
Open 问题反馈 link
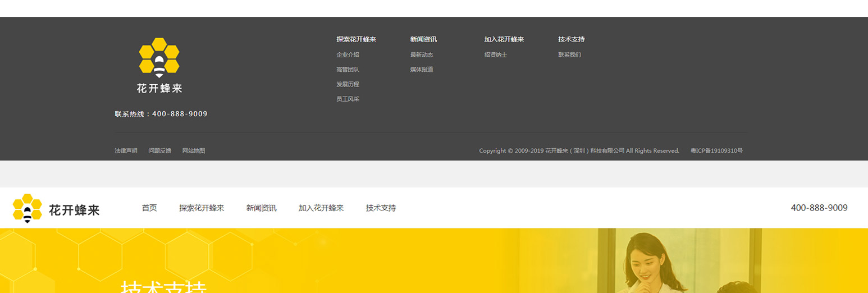[159, 151]
